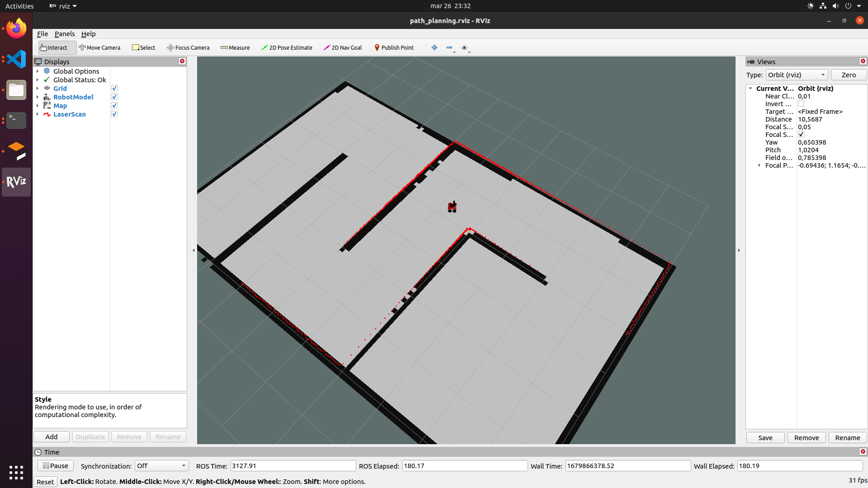
Task: Click the Focus Camera tool
Action: pyautogui.click(x=188, y=47)
